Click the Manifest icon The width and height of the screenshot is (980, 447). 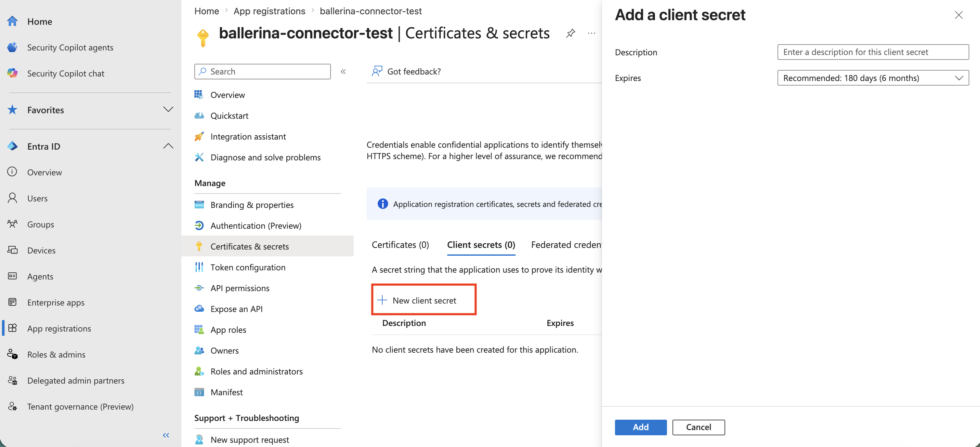tap(199, 392)
